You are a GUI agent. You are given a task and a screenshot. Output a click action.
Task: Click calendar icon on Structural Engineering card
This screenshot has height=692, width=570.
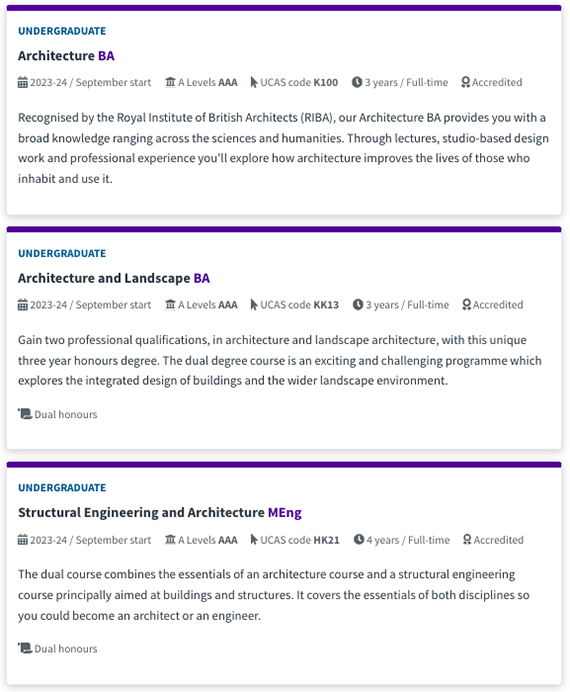click(22, 540)
